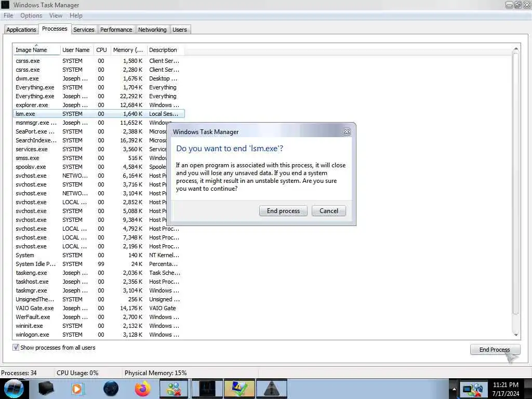This screenshot has height=399, width=532.
Task: Select the UnsignedThe... process row
Action: click(x=99, y=299)
